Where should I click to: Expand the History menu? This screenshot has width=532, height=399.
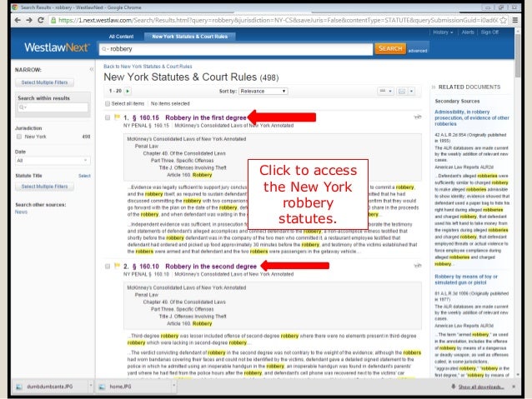(x=443, y=32)
